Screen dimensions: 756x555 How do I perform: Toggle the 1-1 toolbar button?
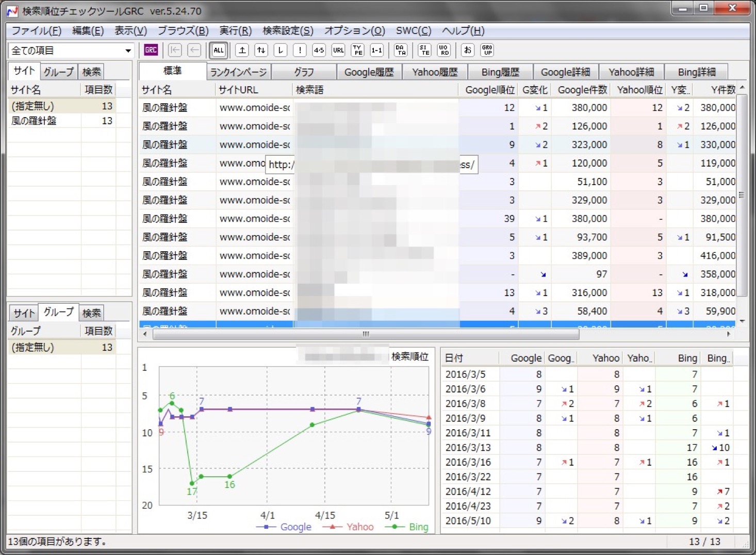(x=376, y=50)
